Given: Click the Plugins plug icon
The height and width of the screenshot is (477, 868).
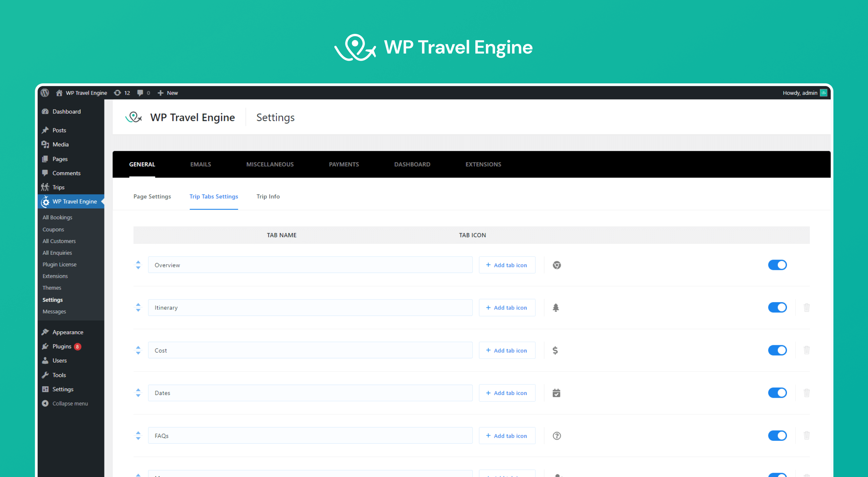Looking at the screenshot, I should (45, 346).
